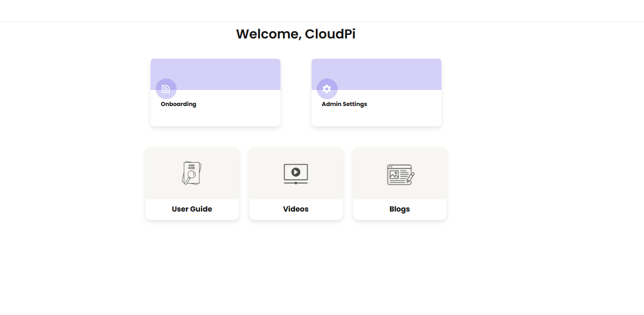Screen dimensions: 644x315
Task: Click the Onboarding card purple banner
Action: [x=216, y=74]
